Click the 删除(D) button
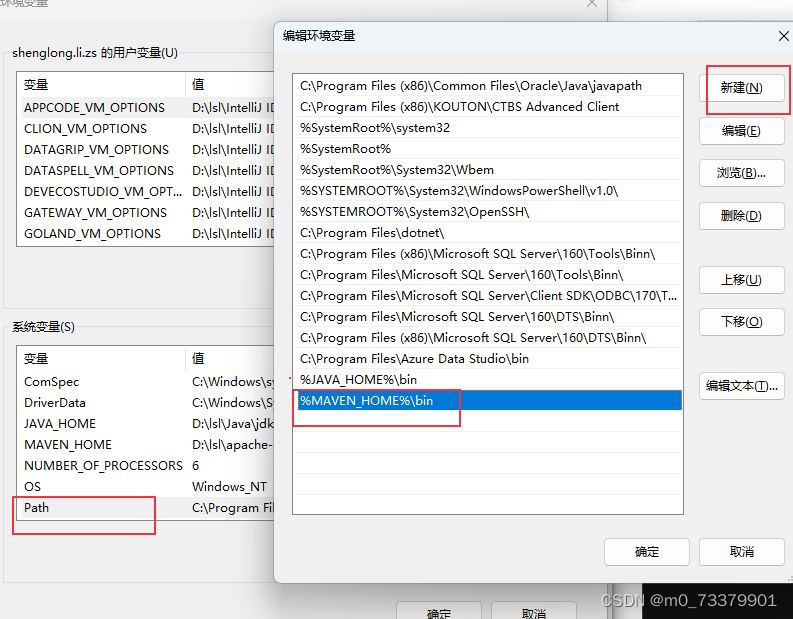 tap(741, 216)
